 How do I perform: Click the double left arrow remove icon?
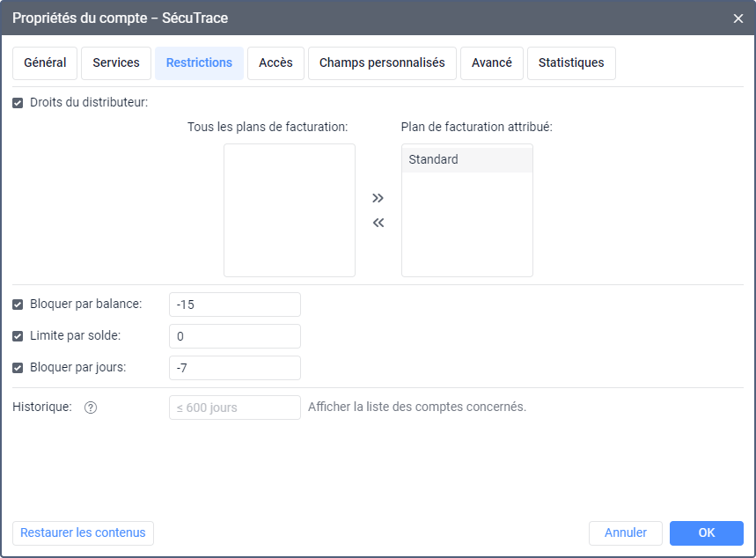tap(378, 223)
